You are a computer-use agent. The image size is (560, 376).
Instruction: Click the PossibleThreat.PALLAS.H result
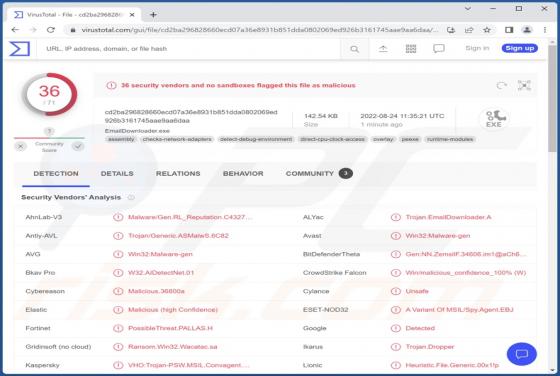pos(170,328)
